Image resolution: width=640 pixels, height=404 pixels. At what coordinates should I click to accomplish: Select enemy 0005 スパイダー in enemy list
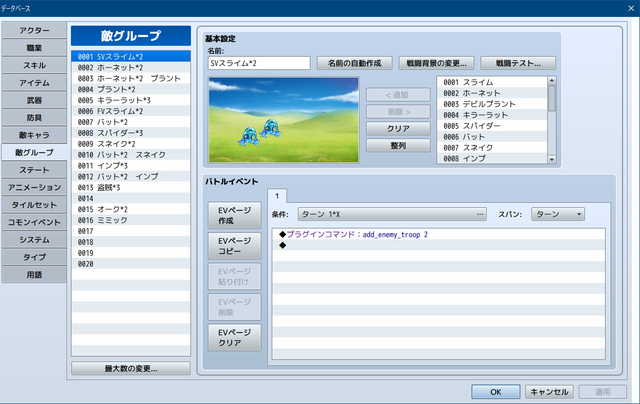(x=492, y=126)
